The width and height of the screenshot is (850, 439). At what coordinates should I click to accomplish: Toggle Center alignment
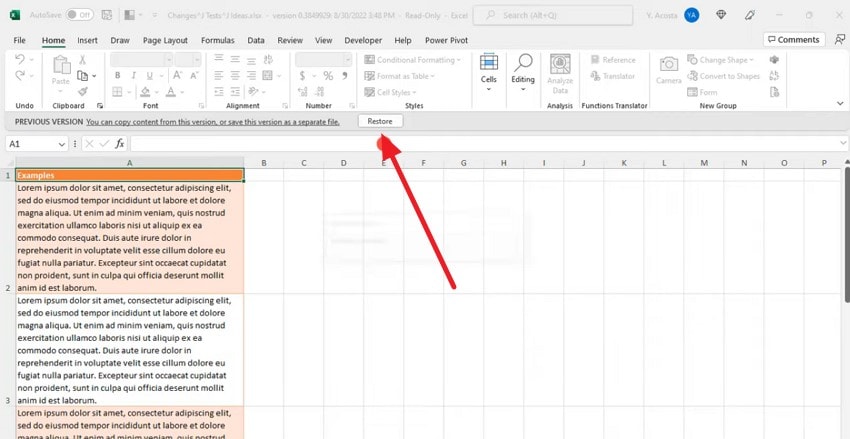tap(235, 76)
